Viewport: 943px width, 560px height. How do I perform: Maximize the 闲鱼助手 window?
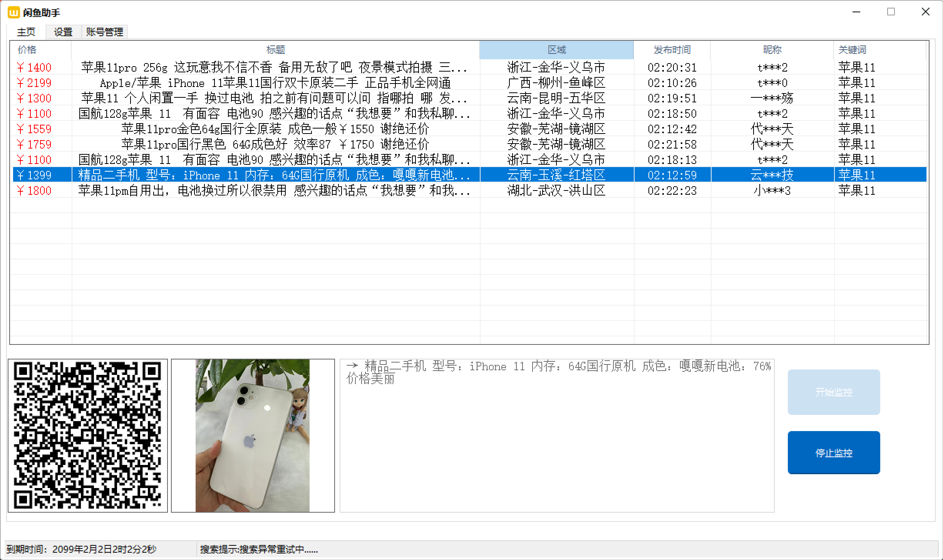(891, 12)
